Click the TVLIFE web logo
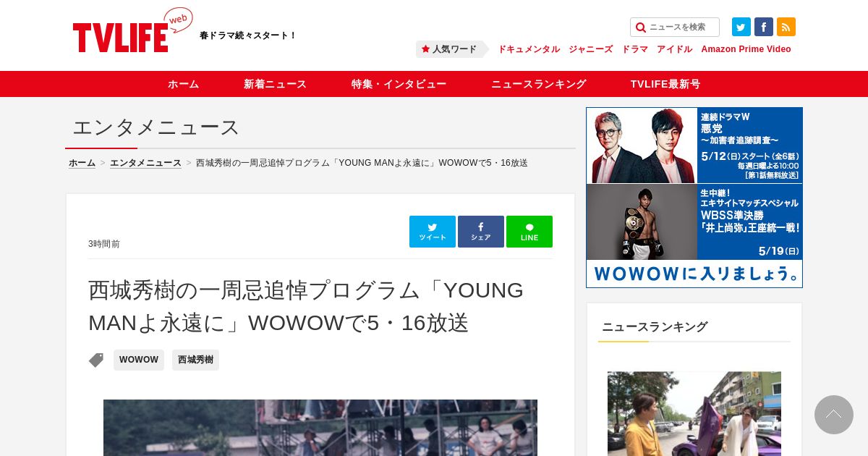 click(133, 30)
